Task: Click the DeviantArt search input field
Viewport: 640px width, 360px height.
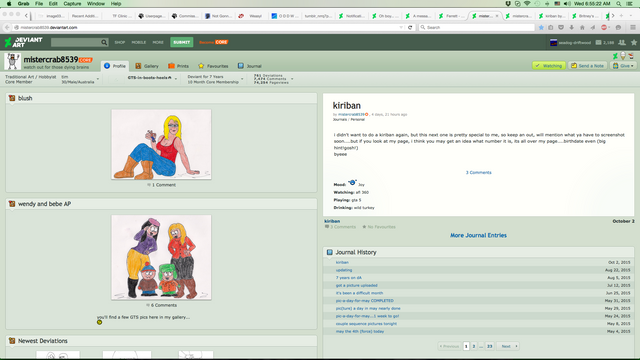Action: click(x=76, y=42)
